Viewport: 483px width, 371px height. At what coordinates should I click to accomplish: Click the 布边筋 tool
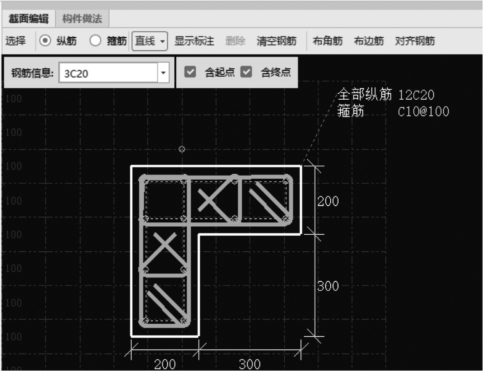[369, 41]
